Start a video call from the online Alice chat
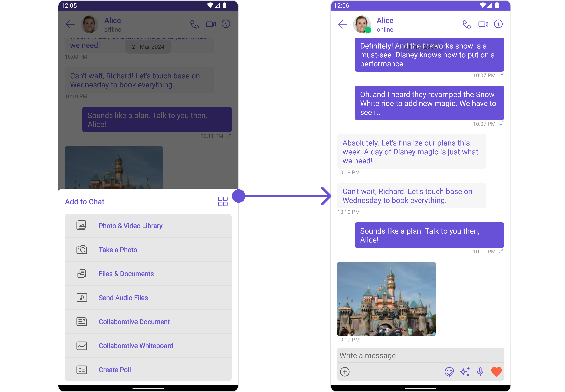565x392 pixels. click(x=483, y=24)
